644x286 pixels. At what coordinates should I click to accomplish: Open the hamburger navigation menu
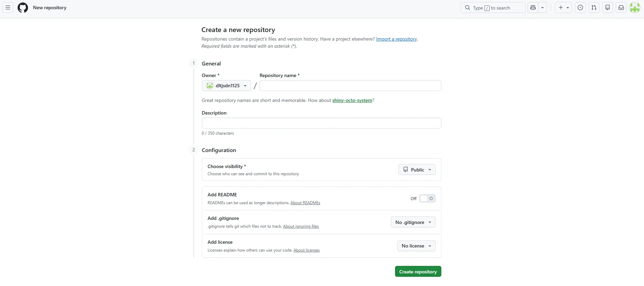[8, 7]
